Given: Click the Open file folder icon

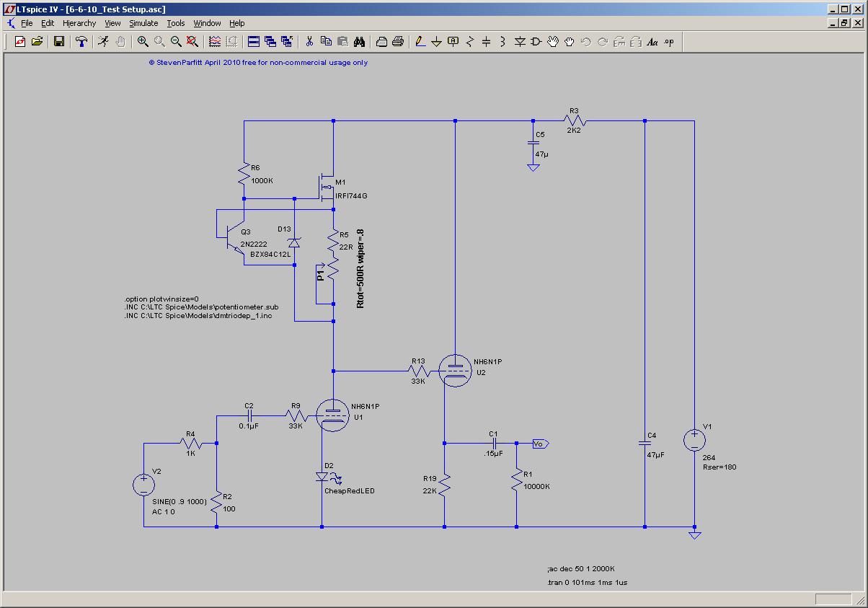Looking at the screenshot, I should pos(37,42).
